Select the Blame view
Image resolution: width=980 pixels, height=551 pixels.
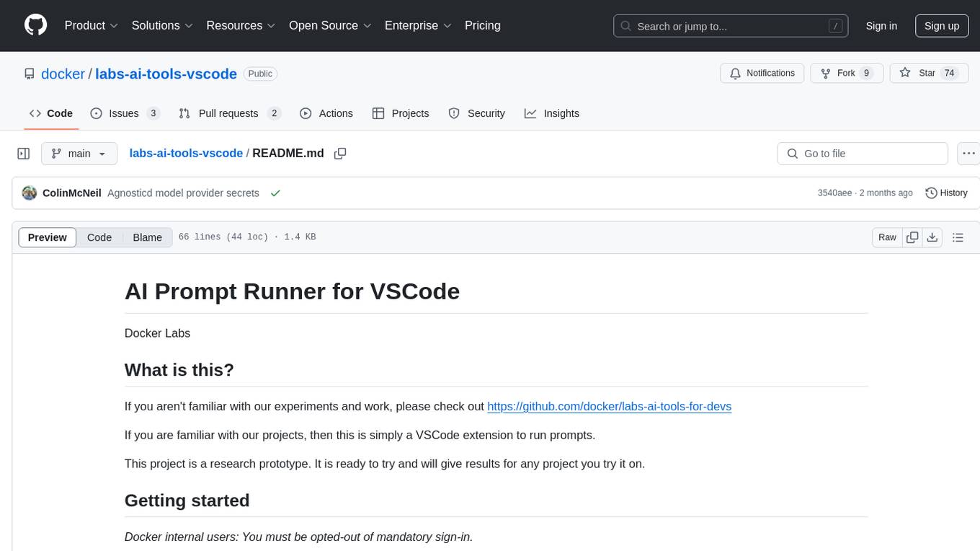click(148, 237)
